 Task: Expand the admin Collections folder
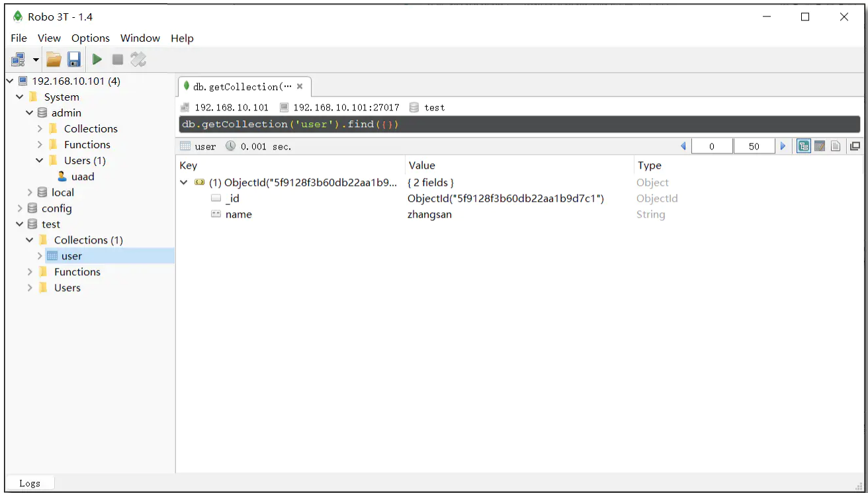(x=40, y=128)
